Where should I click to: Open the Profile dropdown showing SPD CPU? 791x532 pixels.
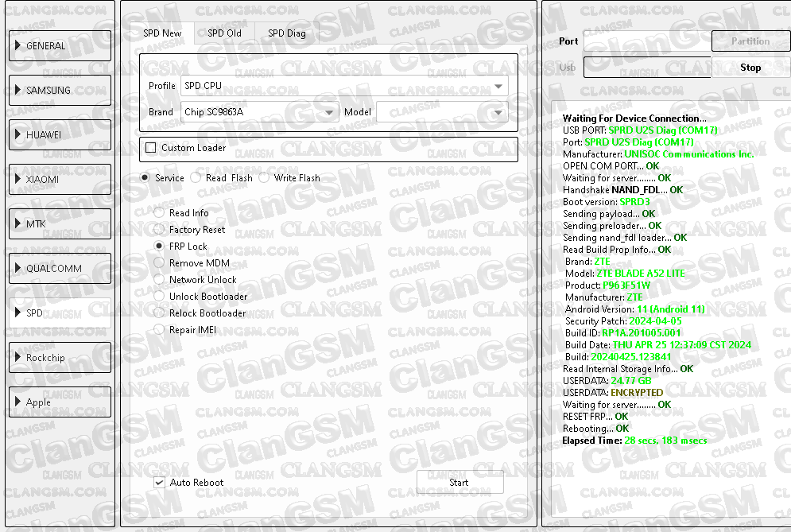point(344,86)
